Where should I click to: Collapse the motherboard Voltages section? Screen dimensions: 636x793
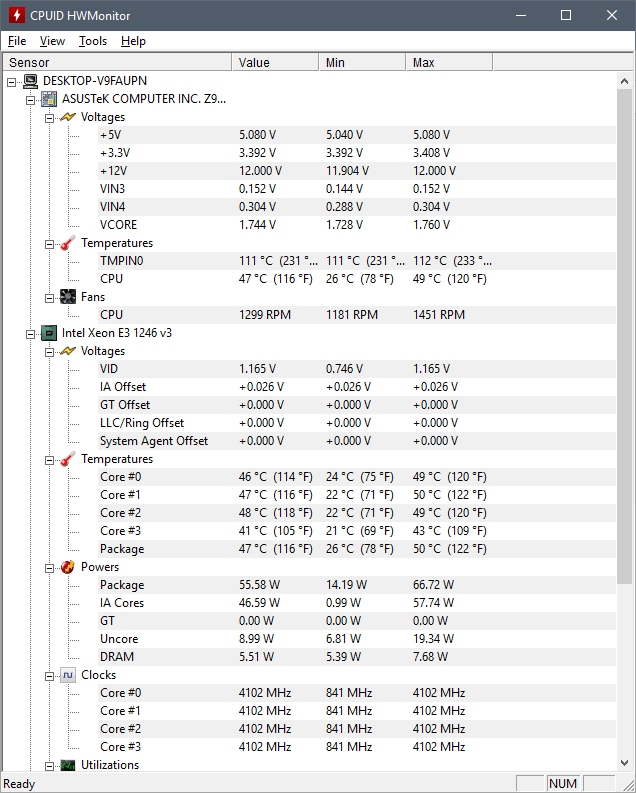click(50, 118)
